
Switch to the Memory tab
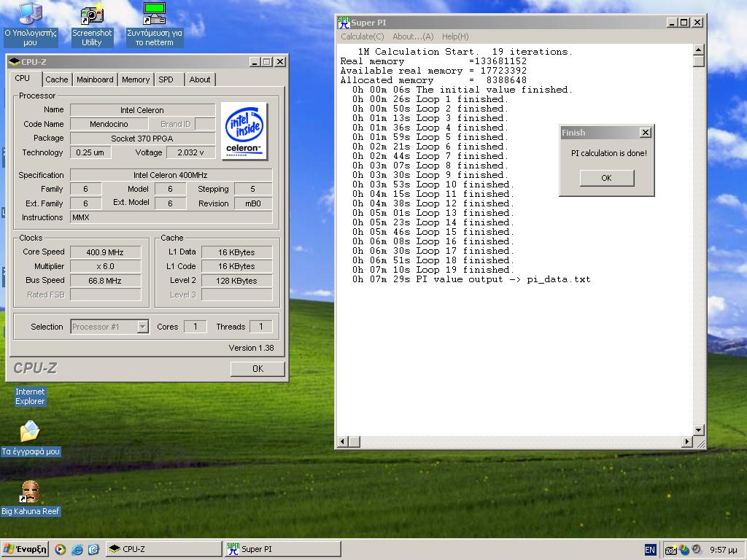(135, 79)
